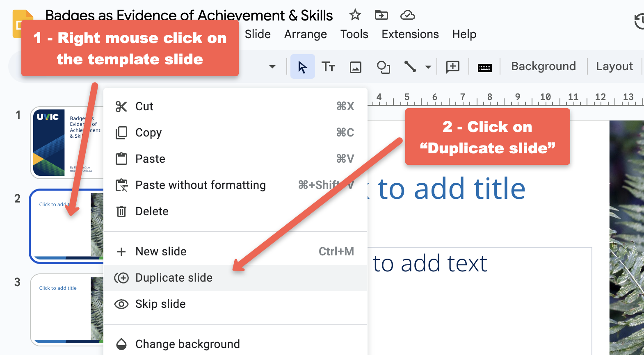Add a comment from toolbar
The image size is (644, 355).
452,66
